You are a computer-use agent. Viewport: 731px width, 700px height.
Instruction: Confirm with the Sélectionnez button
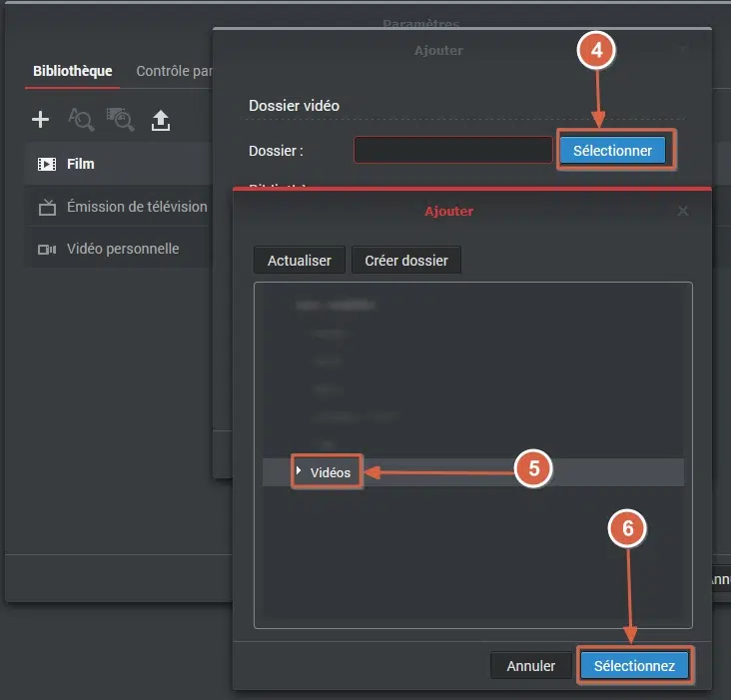click(x=634, y=665)
